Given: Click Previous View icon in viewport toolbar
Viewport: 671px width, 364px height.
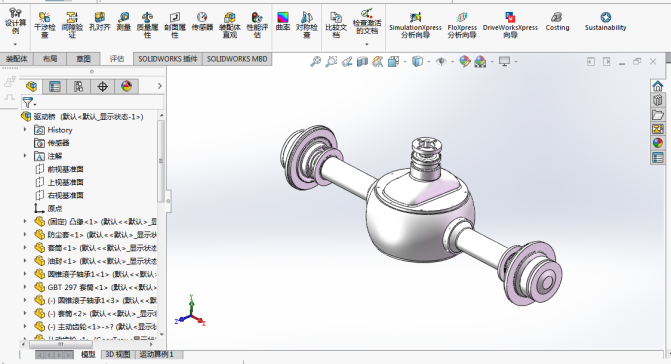Looking at the screenshot, I should 347,62.
